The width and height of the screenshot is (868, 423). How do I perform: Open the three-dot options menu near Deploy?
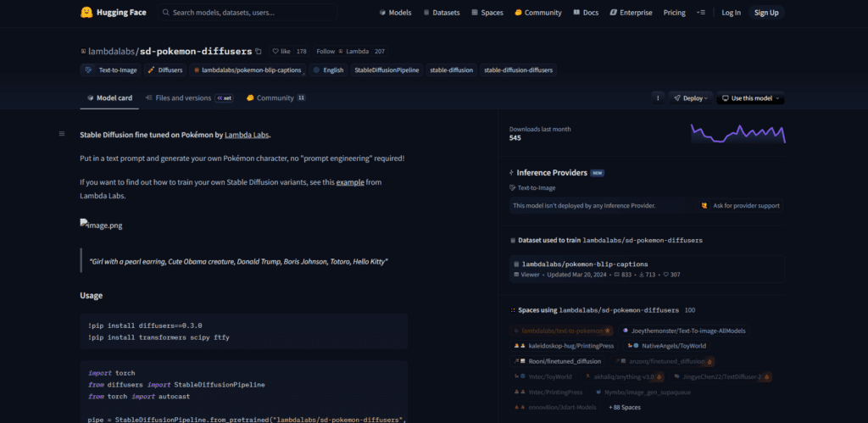658,98
